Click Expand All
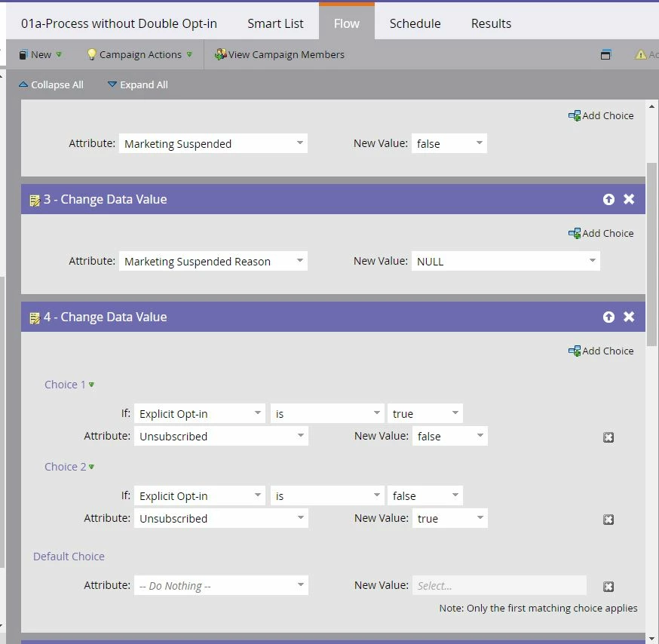Screen dimensions: 659x644 [x=138, y=85]
